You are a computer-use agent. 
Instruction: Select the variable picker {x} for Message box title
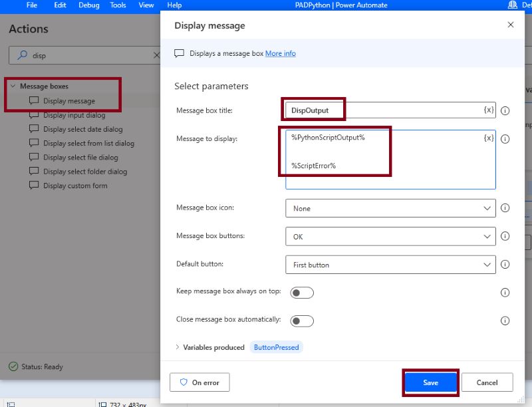click(489, 110)
